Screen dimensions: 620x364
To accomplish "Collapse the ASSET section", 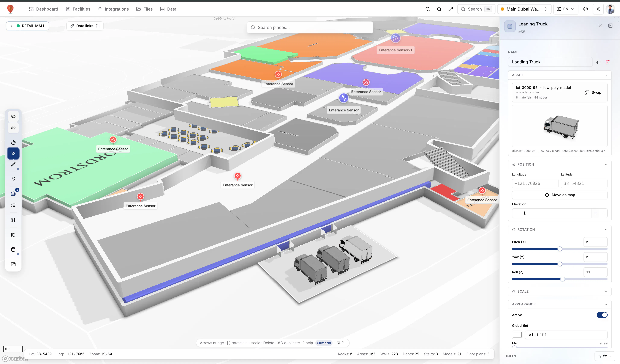I will point(606,75).
